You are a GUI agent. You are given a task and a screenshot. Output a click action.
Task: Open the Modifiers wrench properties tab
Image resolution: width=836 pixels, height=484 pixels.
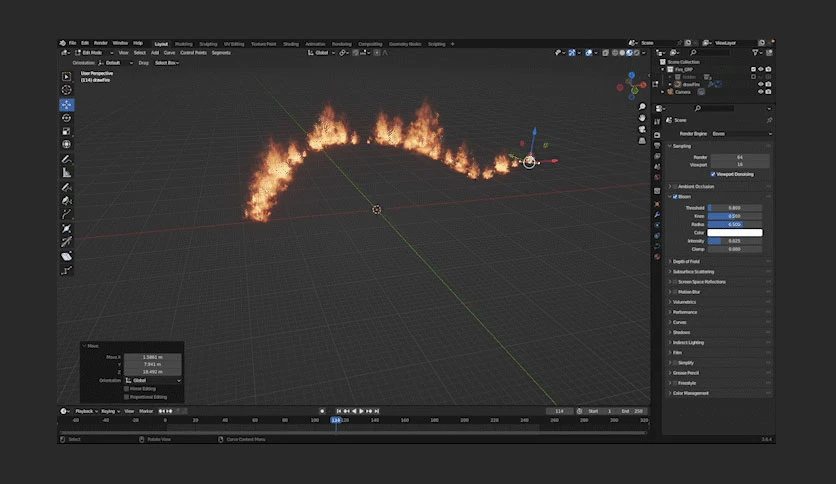click(x=657, y=215)
